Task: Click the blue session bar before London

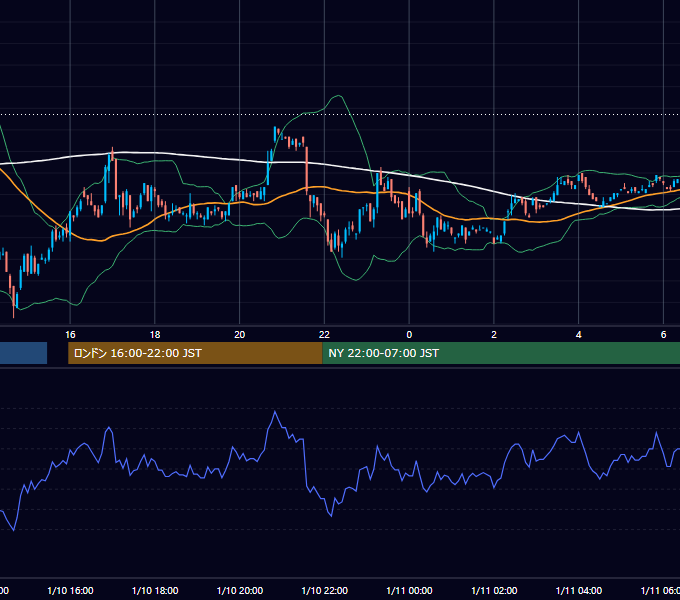Action: [23, 353]
